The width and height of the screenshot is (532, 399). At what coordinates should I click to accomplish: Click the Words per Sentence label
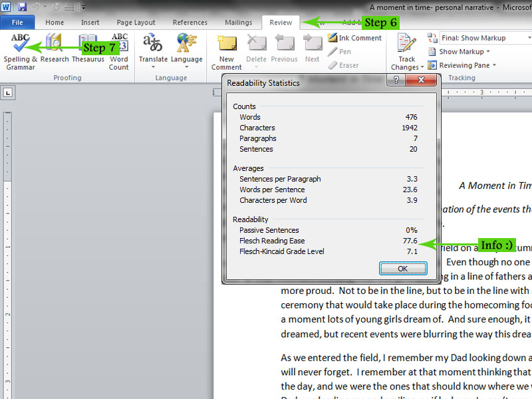[x=272, y=190]
